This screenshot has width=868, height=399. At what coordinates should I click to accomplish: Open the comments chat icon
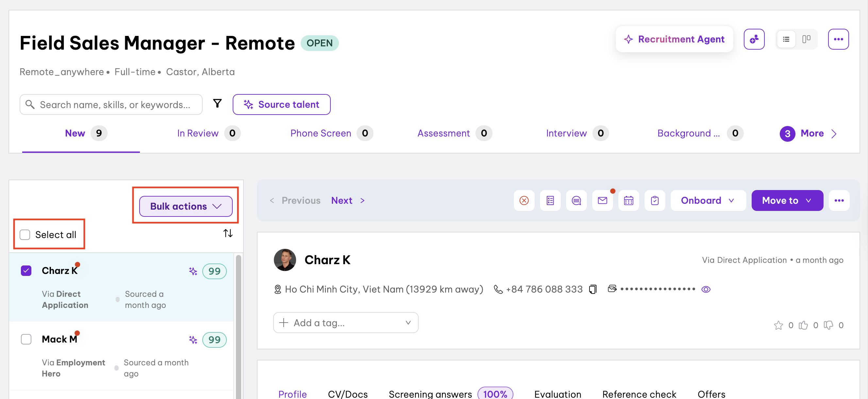[x=576, y=201]
